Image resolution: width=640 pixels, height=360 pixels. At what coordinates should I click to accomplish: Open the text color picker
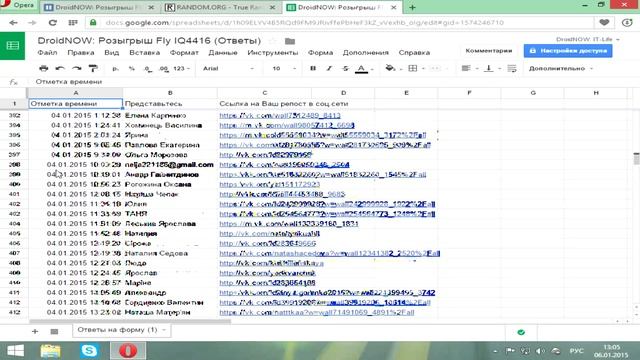(362, 69)
